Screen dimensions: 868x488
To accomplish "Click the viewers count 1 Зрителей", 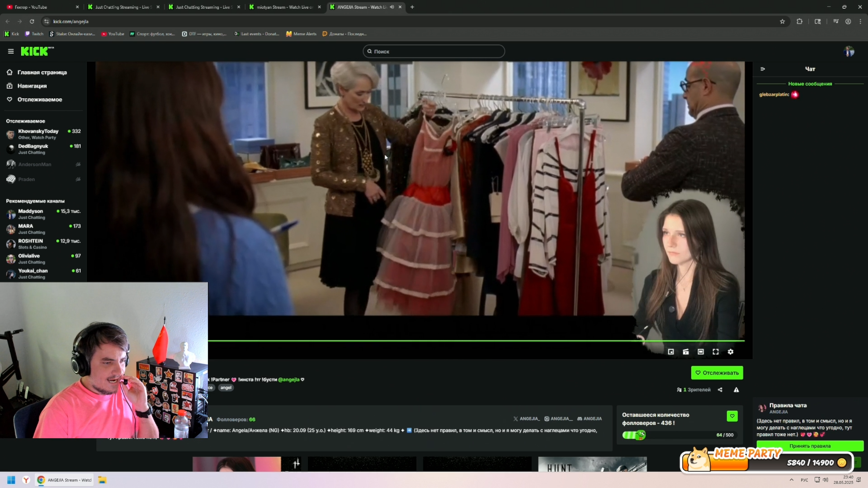I will coord(693,389).
